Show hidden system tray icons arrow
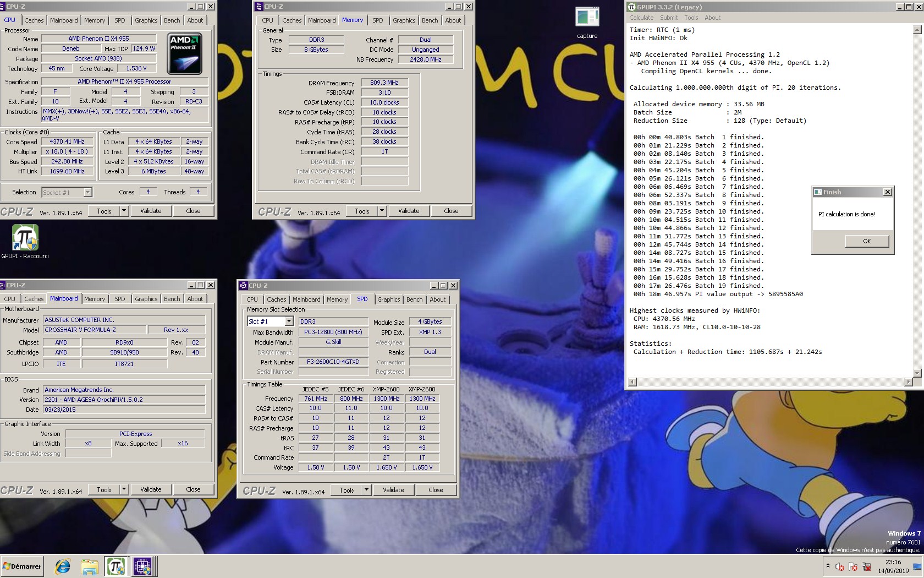The image size is (924, 578). point(827,566)
